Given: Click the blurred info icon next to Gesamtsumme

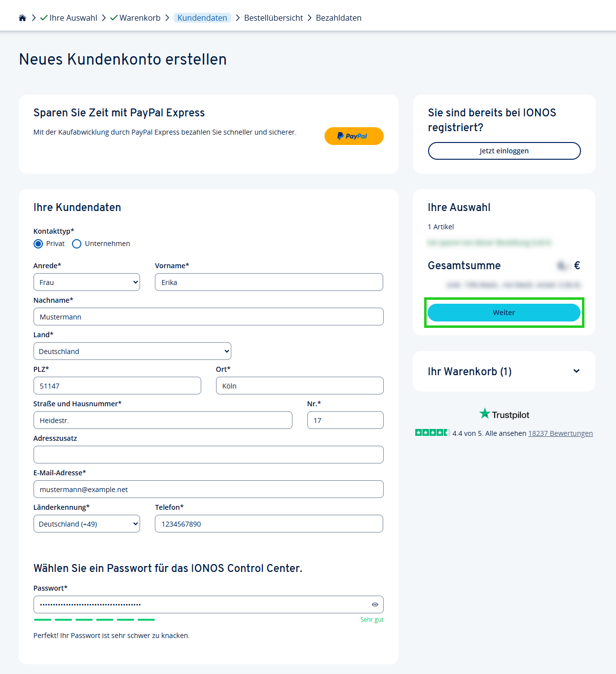Looking at the screenshot, I should pos(562,266).
